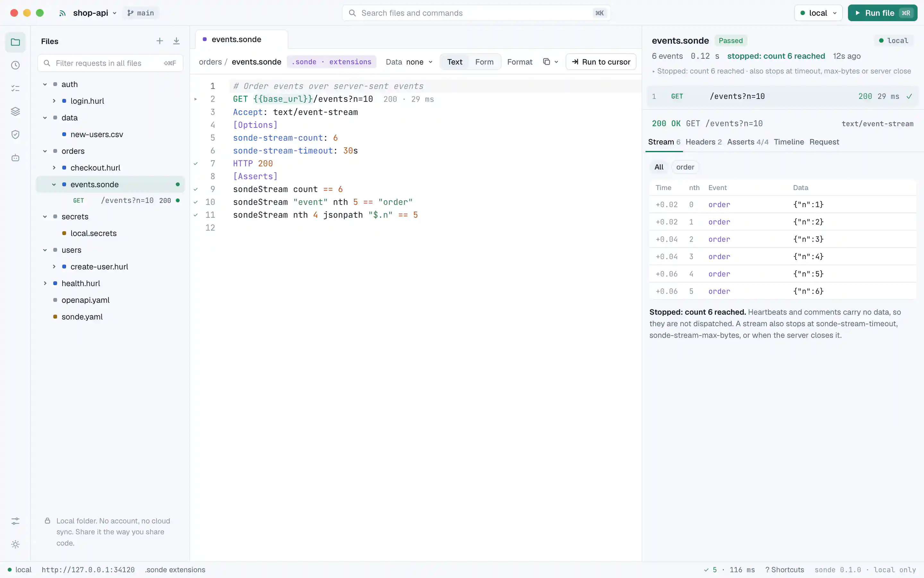The image size is (924, 578).
Task: Expand the stopped reason disclosure line
Action: pos(781,71)
